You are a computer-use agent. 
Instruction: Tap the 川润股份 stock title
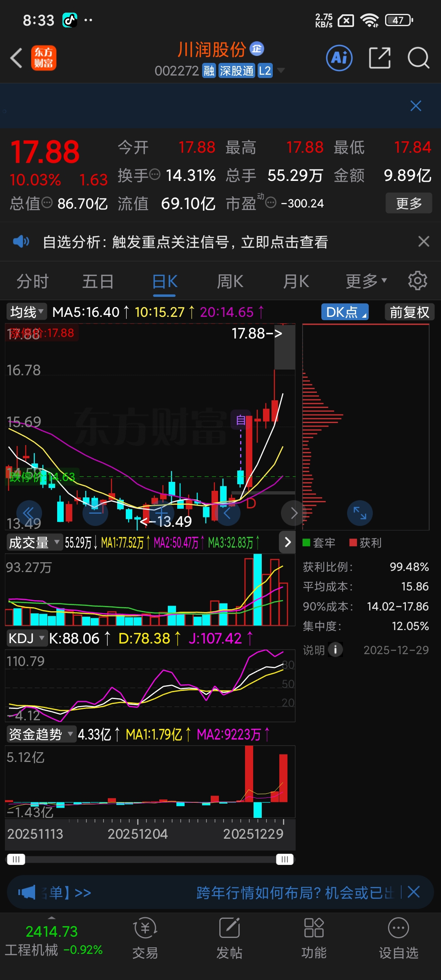click(212, 49)
